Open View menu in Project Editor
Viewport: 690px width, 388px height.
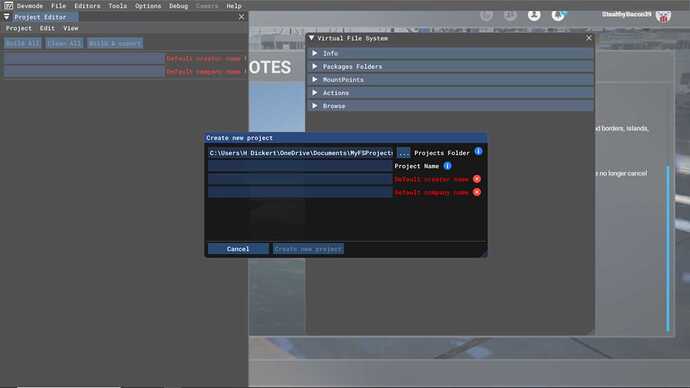click(70, 28)
